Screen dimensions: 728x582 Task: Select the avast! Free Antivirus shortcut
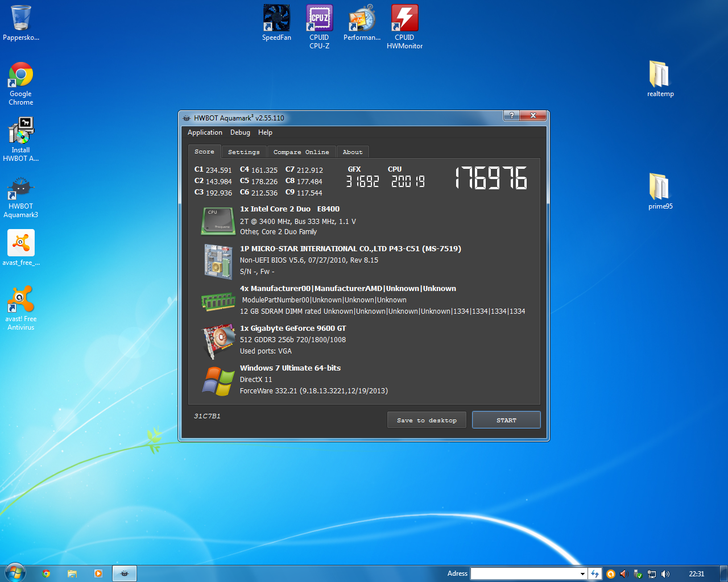click(x=21, y=307)
